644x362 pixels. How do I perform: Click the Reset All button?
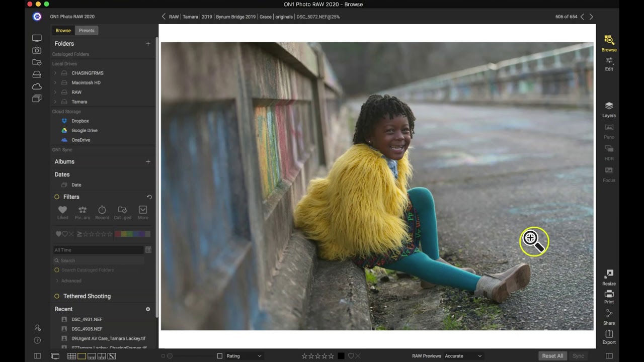[552, 356]
